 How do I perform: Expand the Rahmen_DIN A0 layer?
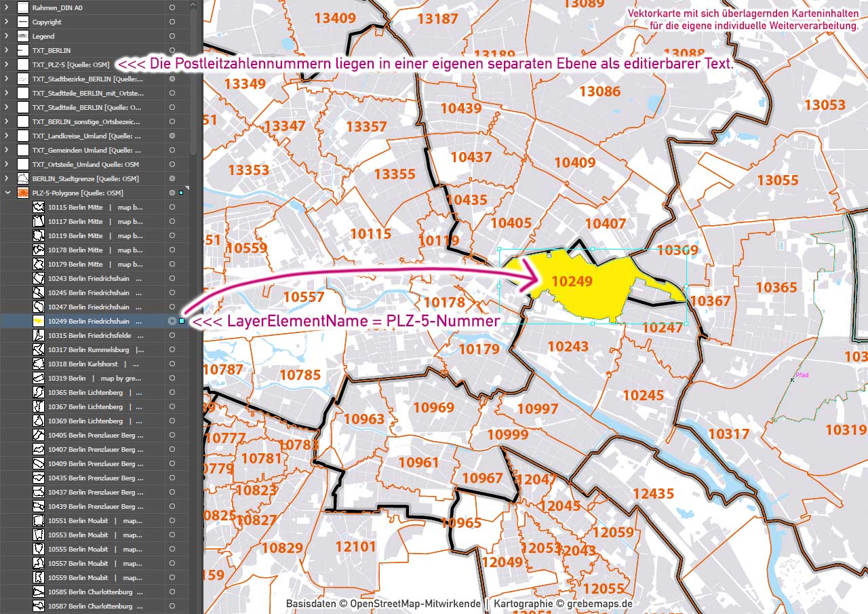tap(5, 7)
